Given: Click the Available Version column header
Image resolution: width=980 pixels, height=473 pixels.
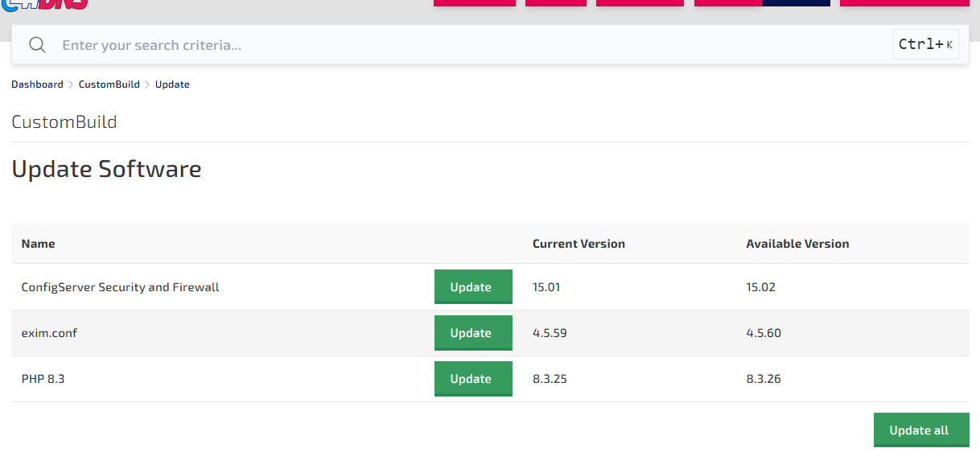Looking at the screenshot, I should (x=797, y=244).
